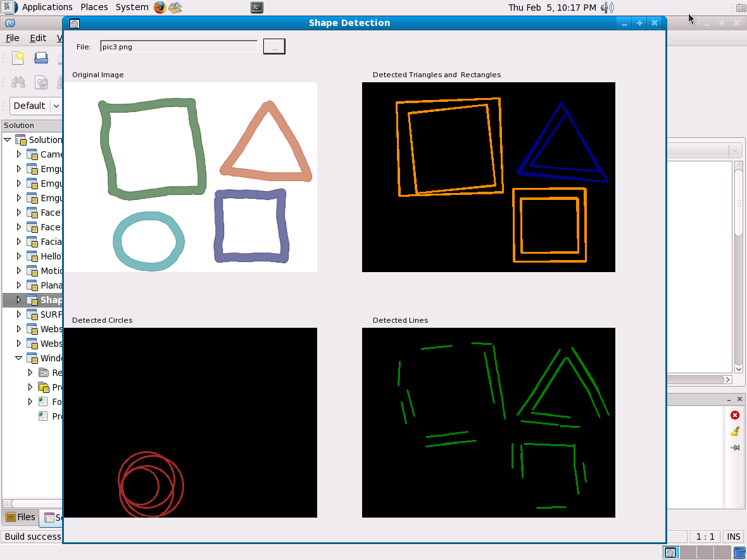This screenshot has height=560, width=747.
Task: Open the Default configuration dropdown
Action: coord(36,106)
